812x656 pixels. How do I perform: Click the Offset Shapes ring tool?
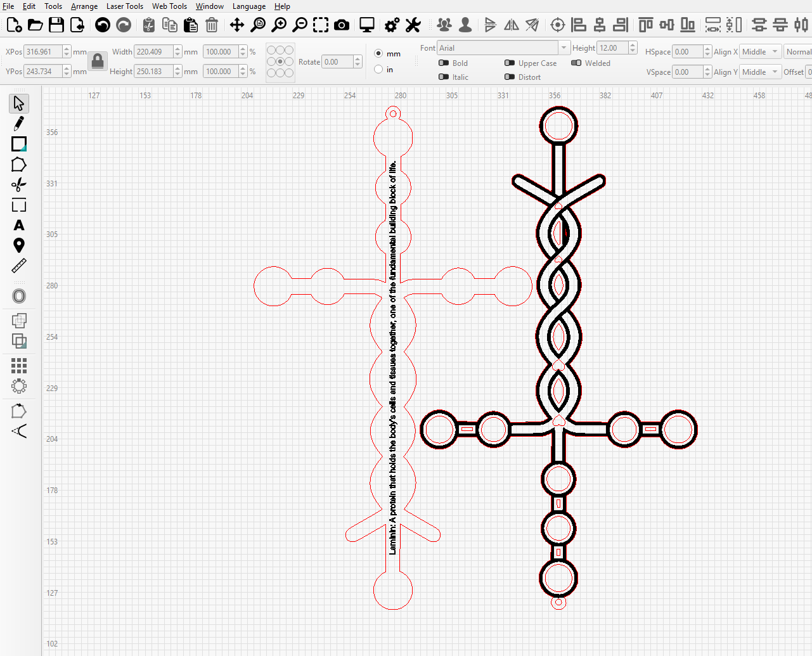(19, 296)
